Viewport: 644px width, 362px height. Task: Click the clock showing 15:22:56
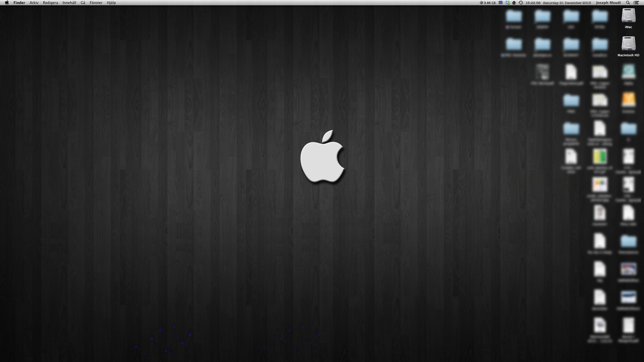coord(533,3)
